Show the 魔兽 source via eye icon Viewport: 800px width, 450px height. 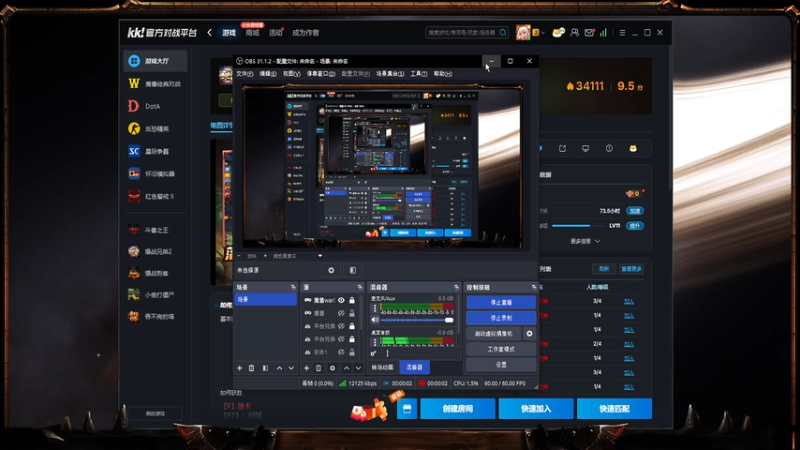pos(341,313)
